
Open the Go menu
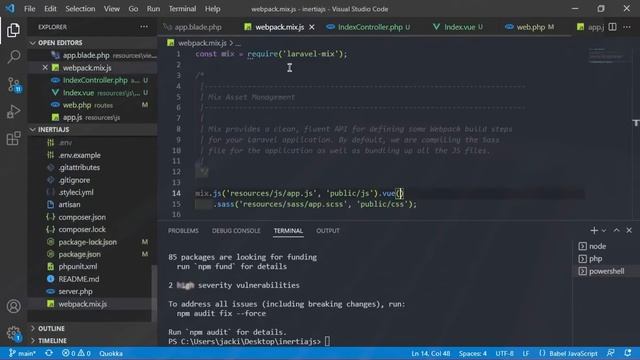(x=133, y=9)
